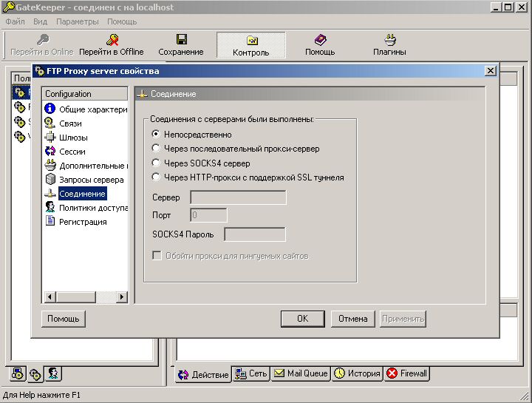Click the Configuration column header
This screenshot has height=403, width=532.
click(x=85, y=94)
